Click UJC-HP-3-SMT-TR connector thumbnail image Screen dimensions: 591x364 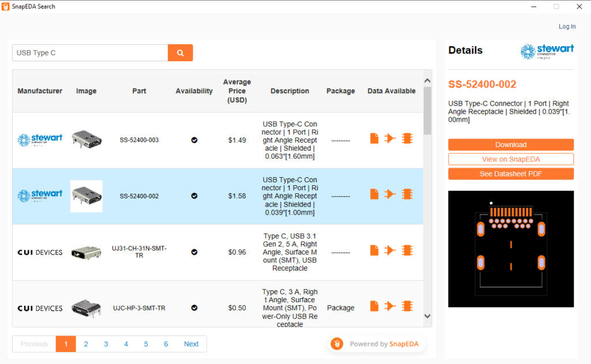tap(87, 308)
